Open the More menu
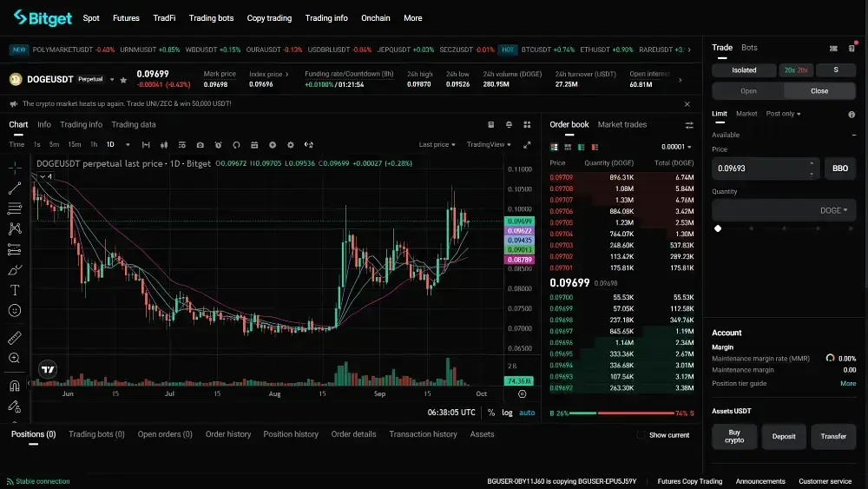 click(x=413, y=18)
